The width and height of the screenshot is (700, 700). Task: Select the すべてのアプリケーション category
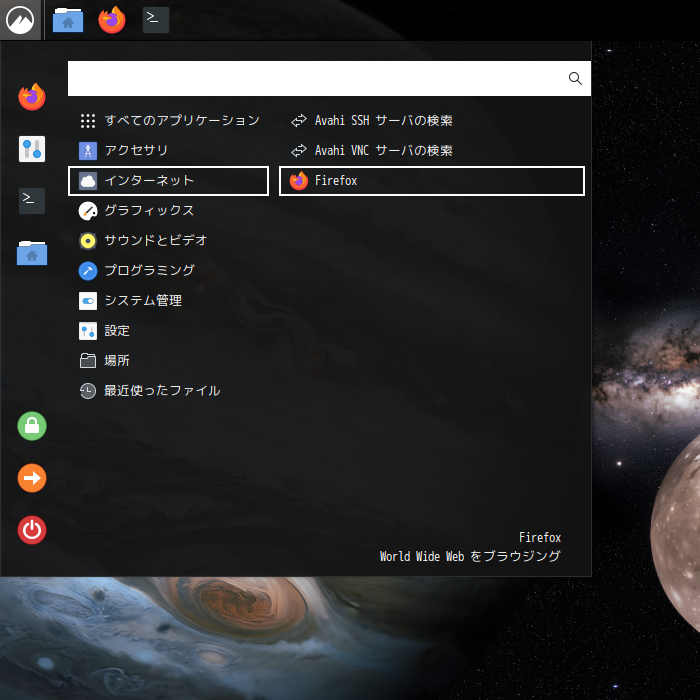pyautogui.click(x=168, y=121)
